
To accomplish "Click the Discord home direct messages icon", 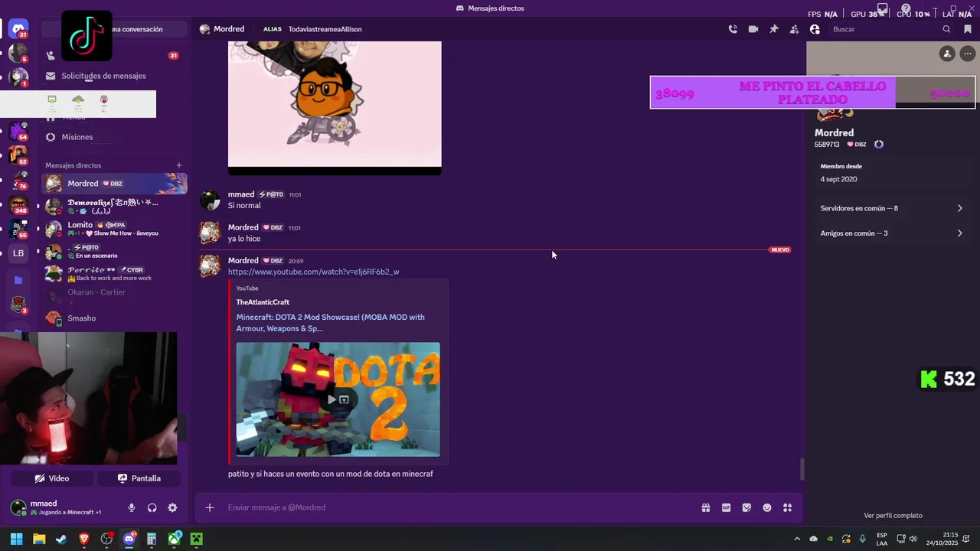I will coord(18,29).
